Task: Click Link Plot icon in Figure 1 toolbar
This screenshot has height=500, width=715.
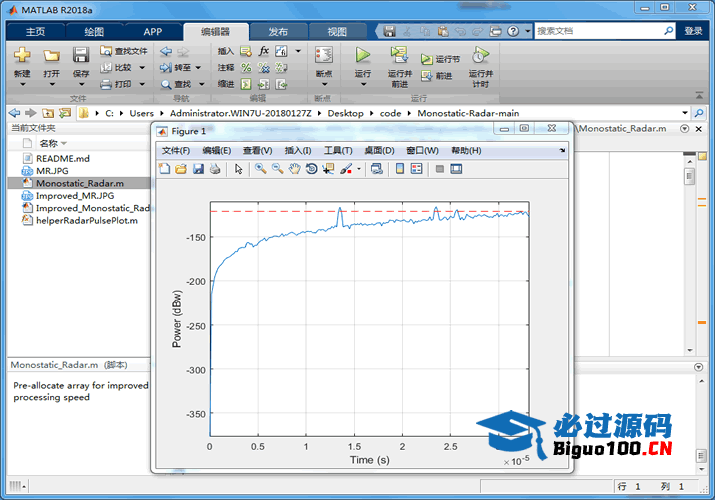Action: tap(377, 169)
